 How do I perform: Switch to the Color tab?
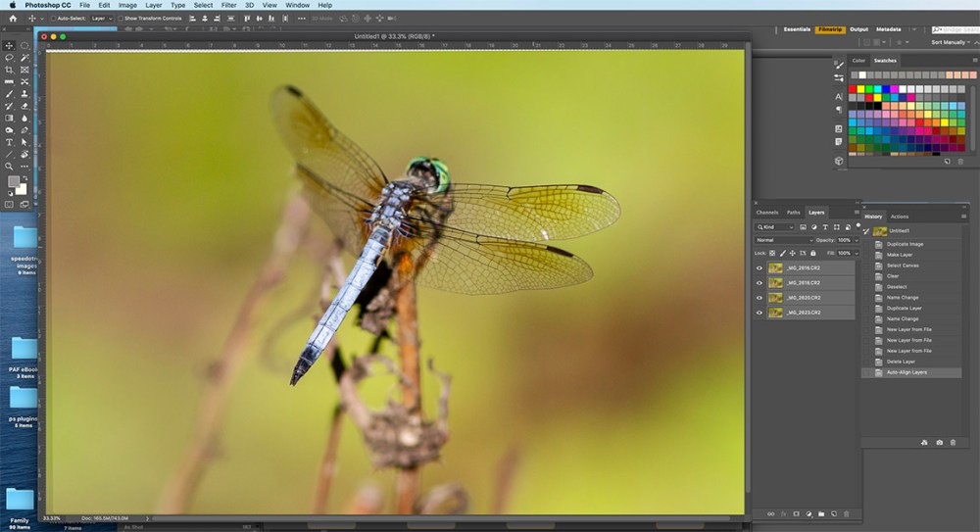858,61
